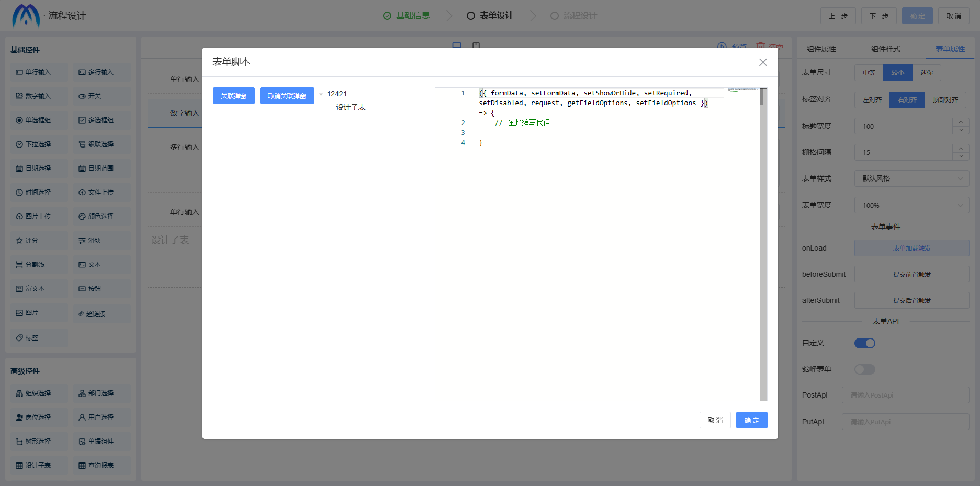Screen dimensions: 980x486
Task: Confirm the form script dialog with 确定
Action: click(x=752, y=420)
